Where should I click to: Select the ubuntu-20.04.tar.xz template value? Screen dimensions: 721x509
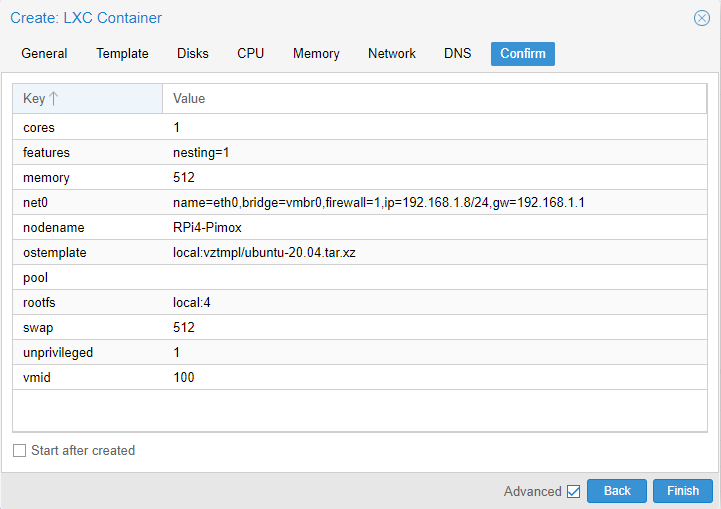[264, 252]
